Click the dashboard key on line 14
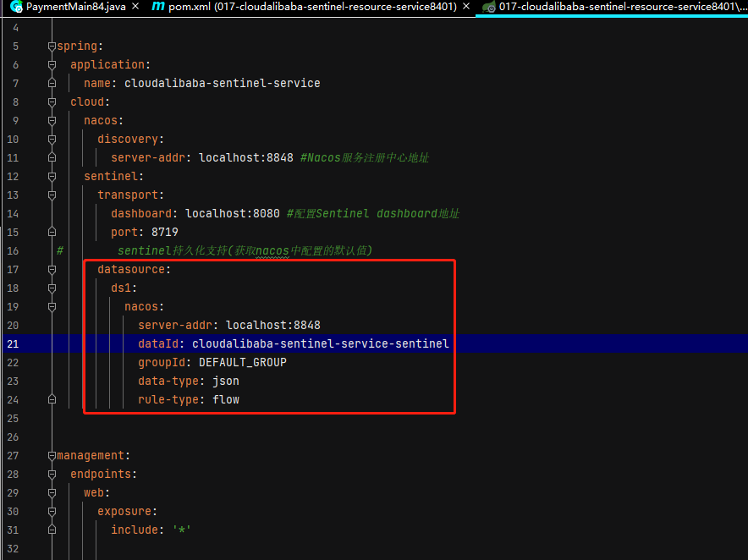The height and width of the screenshot is (560, 748). click(141, 214)
